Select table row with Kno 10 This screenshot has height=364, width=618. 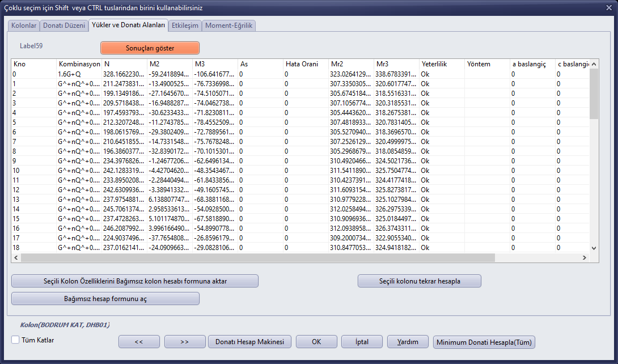coord(300,170)
